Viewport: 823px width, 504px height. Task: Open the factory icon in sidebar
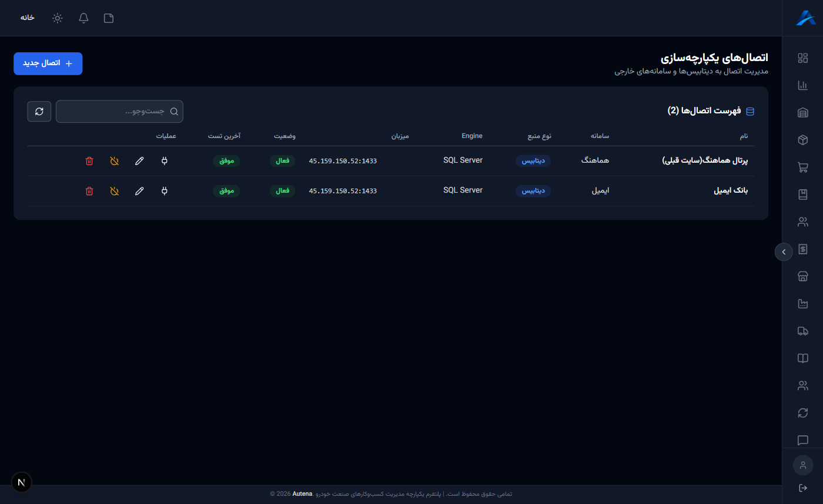click(x=802, y=304)
